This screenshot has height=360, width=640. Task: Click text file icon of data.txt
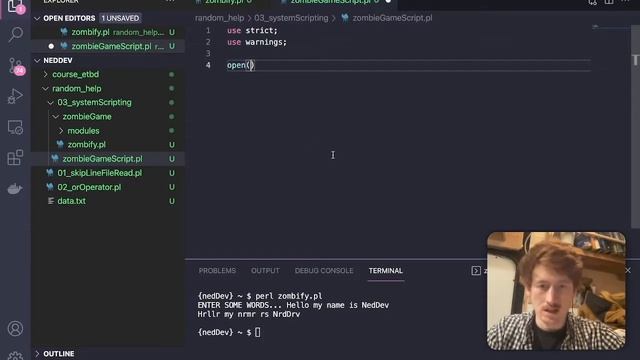click(x=51, y=201)
